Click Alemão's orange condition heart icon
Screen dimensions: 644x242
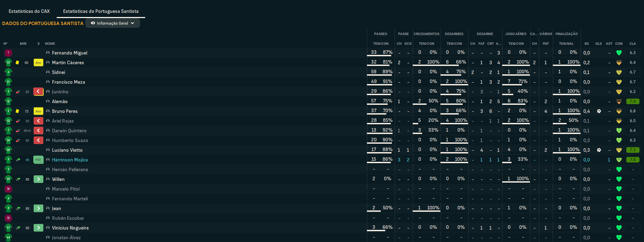619,101
